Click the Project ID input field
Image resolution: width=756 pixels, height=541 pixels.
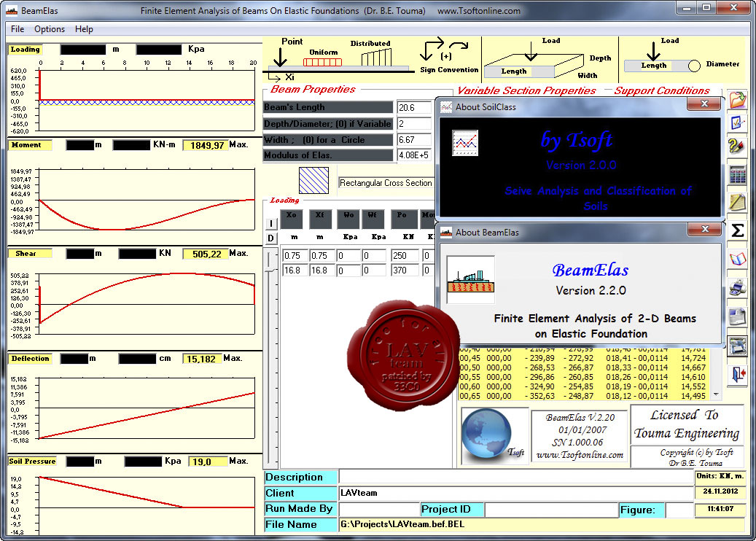pyautogui.click(x=552, y=510)
